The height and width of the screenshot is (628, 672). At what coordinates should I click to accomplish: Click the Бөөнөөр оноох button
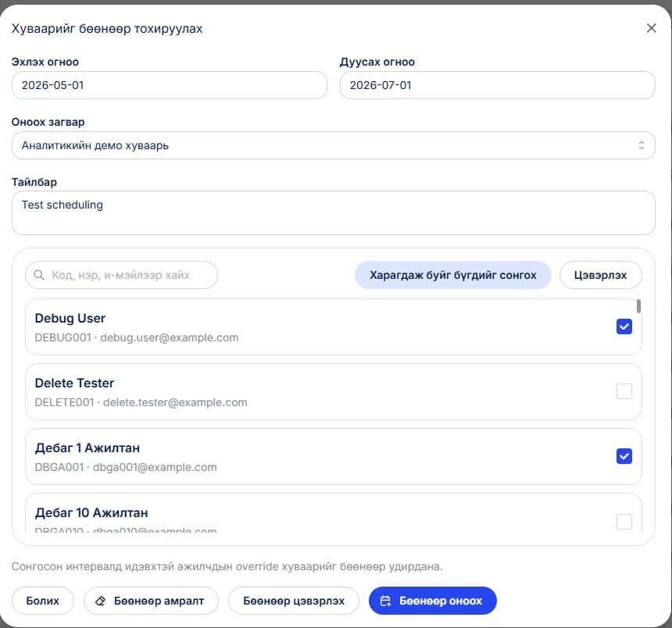point(433,601)
